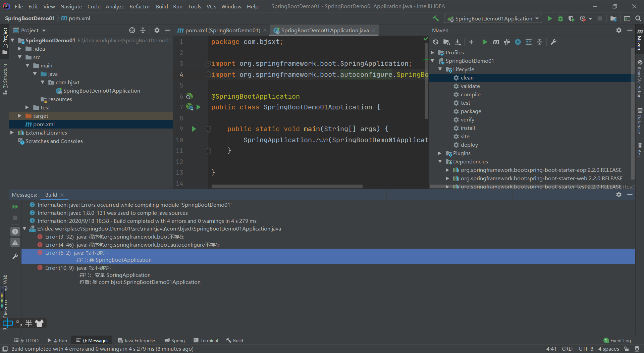Collapse all in Maven tool window

(540, 42)
